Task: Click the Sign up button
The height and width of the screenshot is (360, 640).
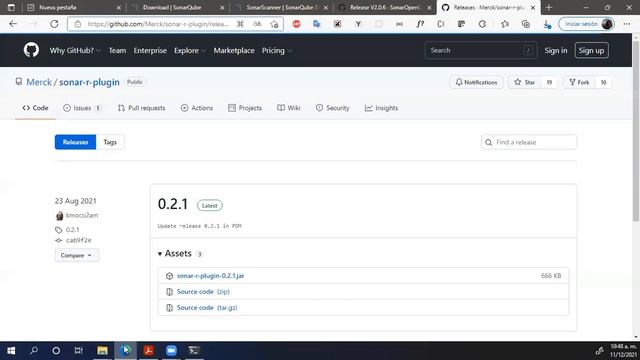Action: (591, 51)
